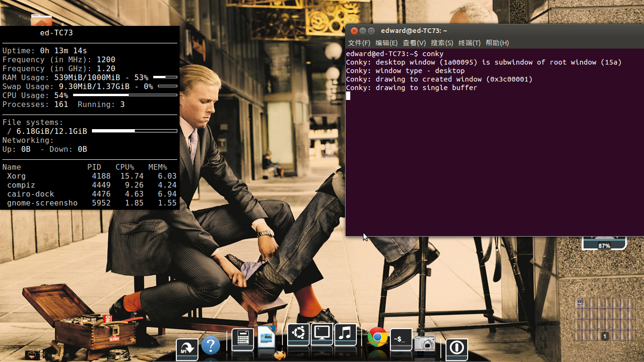
Task: Launch the calculator from the dock
Action: [243, 339]
